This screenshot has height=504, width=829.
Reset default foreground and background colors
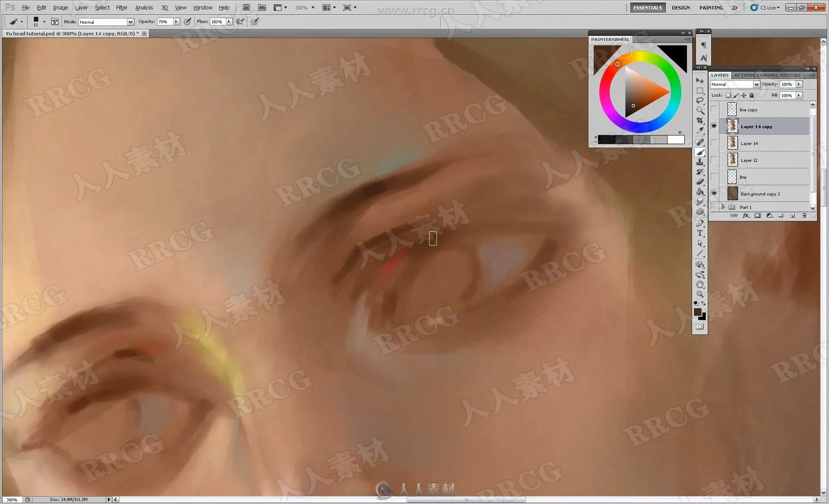696,303
